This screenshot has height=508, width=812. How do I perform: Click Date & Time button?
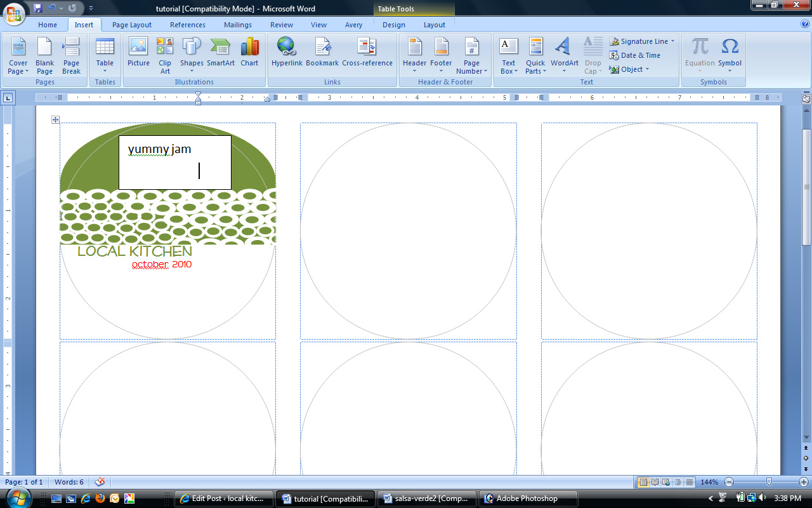635,55
